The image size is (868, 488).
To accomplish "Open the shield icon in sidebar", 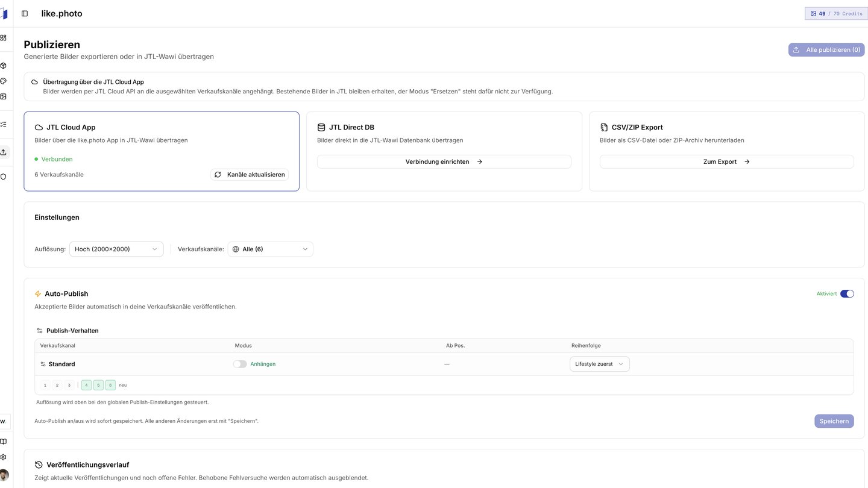I will tap(3, 177).
